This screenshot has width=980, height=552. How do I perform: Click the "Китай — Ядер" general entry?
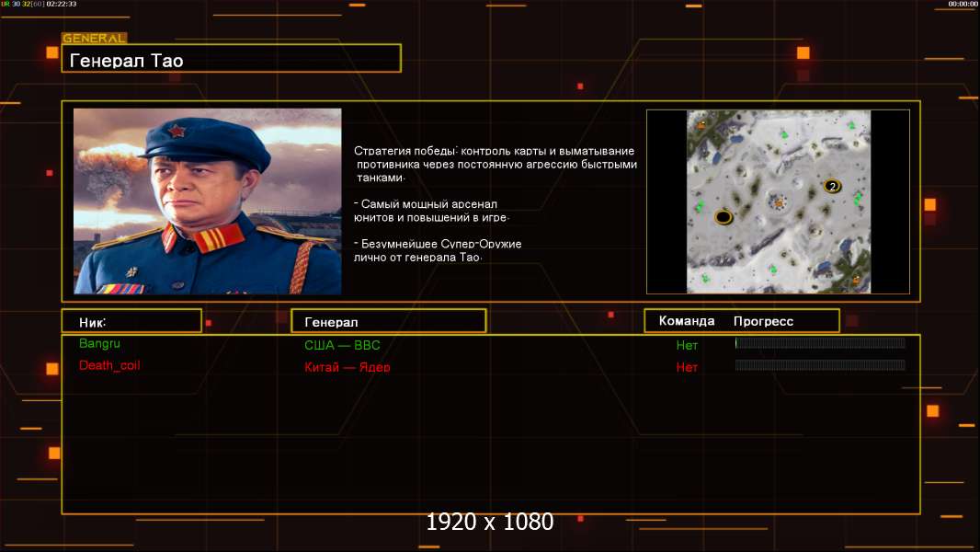347,367
